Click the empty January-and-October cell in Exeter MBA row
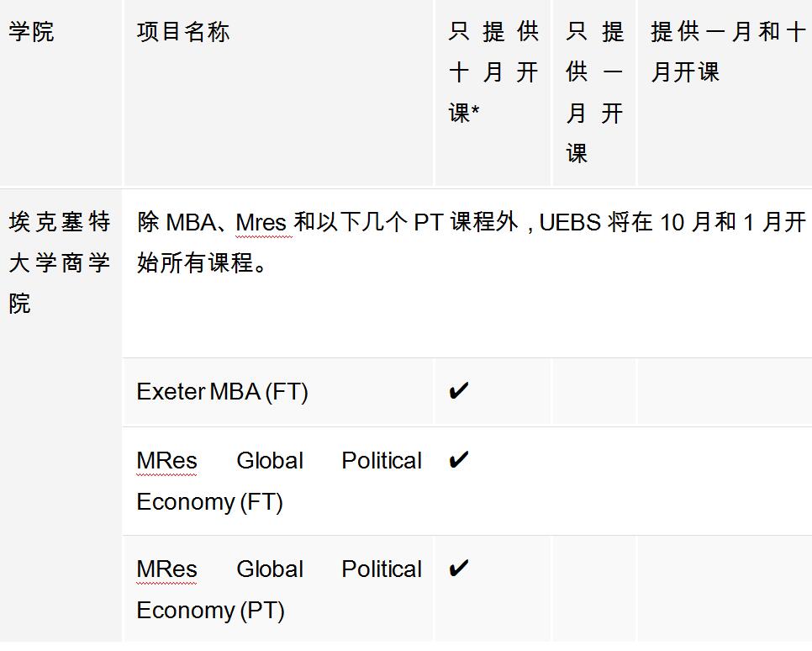 pos(725,392)
